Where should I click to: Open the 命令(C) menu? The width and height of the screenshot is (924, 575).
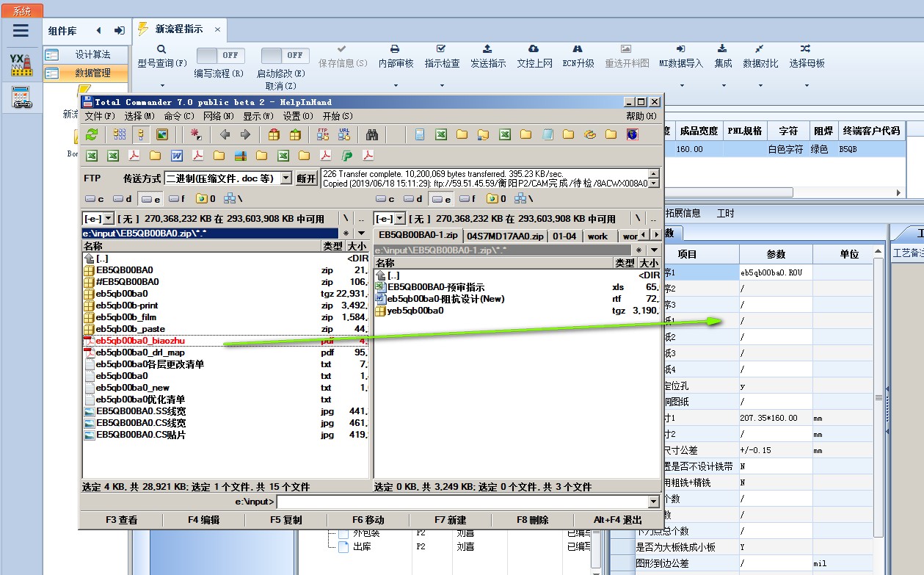click(179, 116)
